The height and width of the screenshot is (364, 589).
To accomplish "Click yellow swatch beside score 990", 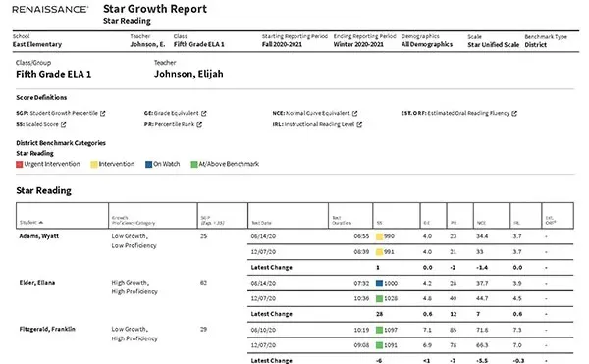I will pyautogui.click(x=379, y=236).
